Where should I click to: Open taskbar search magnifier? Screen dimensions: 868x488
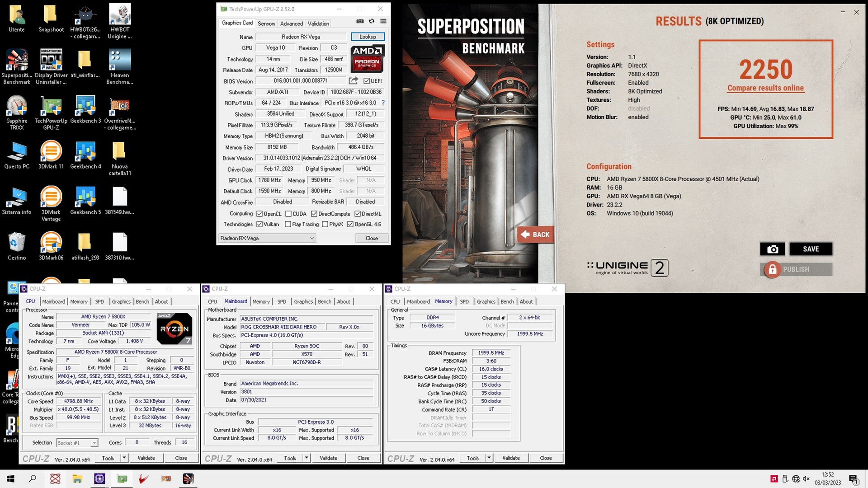33,479
